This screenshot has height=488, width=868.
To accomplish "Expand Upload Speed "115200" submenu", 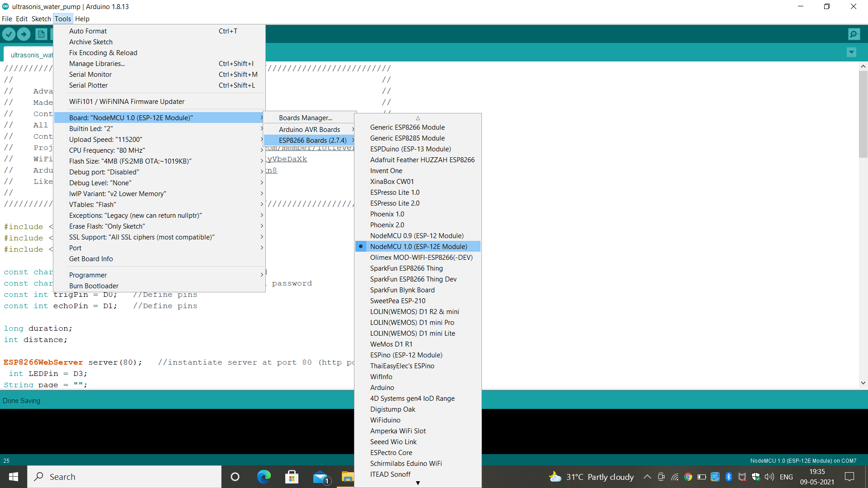I will coord(159,139).
